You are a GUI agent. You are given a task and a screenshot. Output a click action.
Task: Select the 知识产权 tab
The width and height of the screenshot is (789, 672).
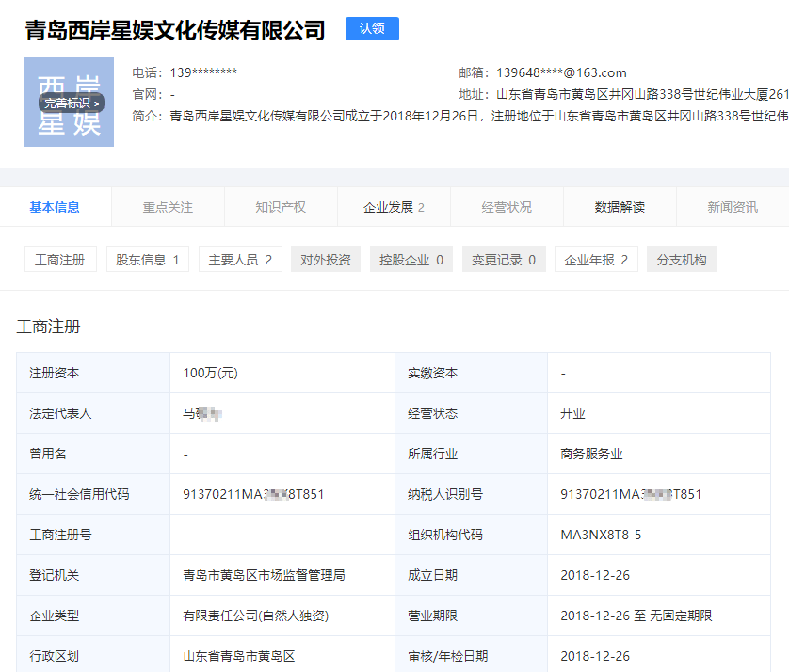tap(281, 207)
